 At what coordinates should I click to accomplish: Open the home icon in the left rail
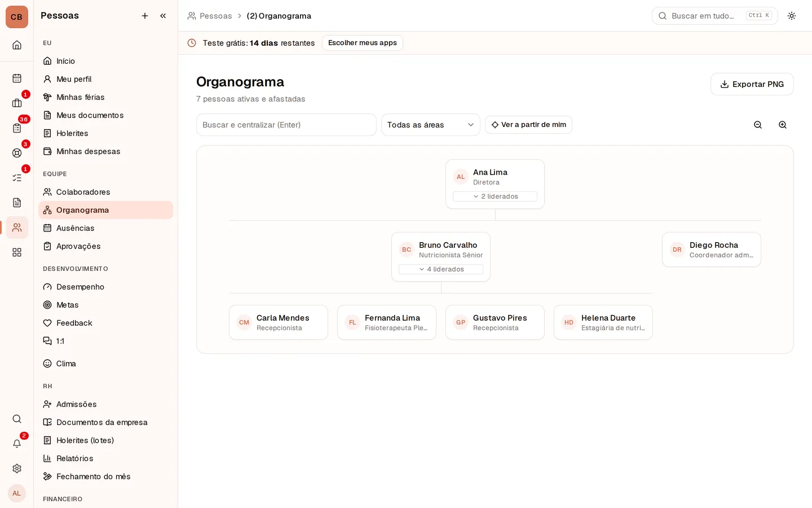click(17, 45)
